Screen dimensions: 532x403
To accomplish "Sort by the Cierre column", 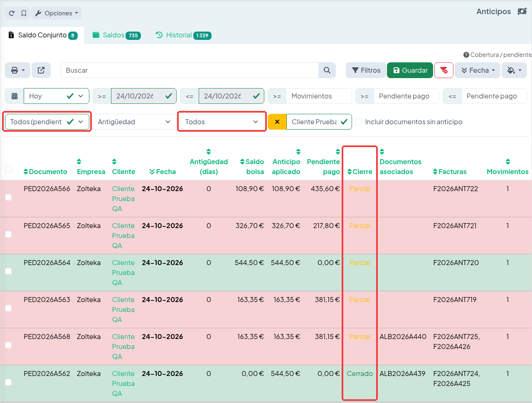I will (360, 172).
